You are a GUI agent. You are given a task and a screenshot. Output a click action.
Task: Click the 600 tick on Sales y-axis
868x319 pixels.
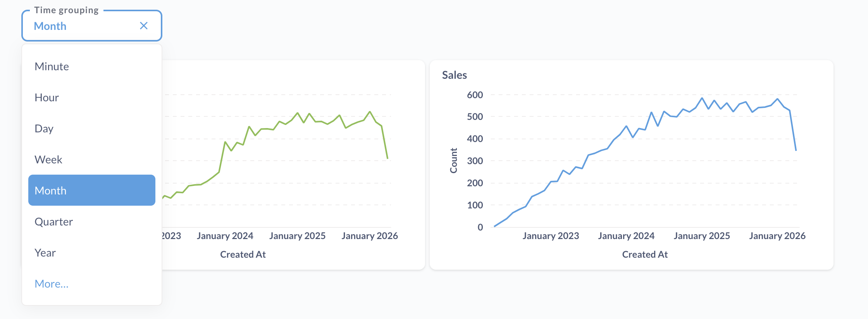(475, 95)
